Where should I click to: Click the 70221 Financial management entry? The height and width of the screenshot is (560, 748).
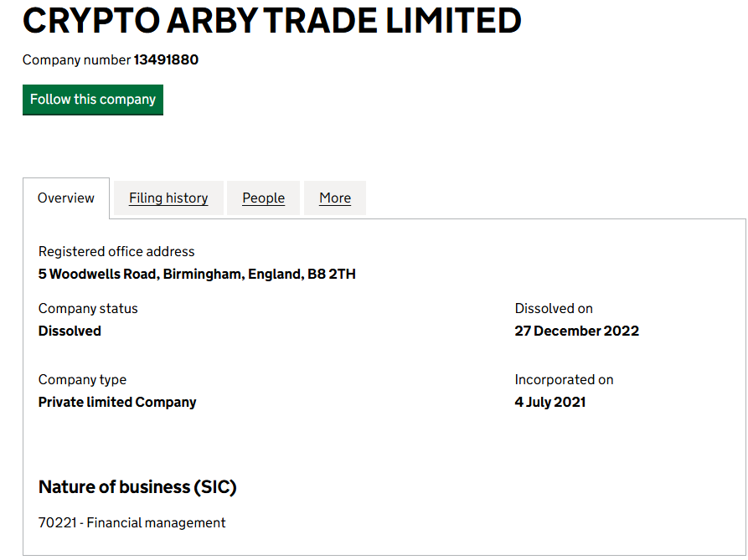(132, 523)
